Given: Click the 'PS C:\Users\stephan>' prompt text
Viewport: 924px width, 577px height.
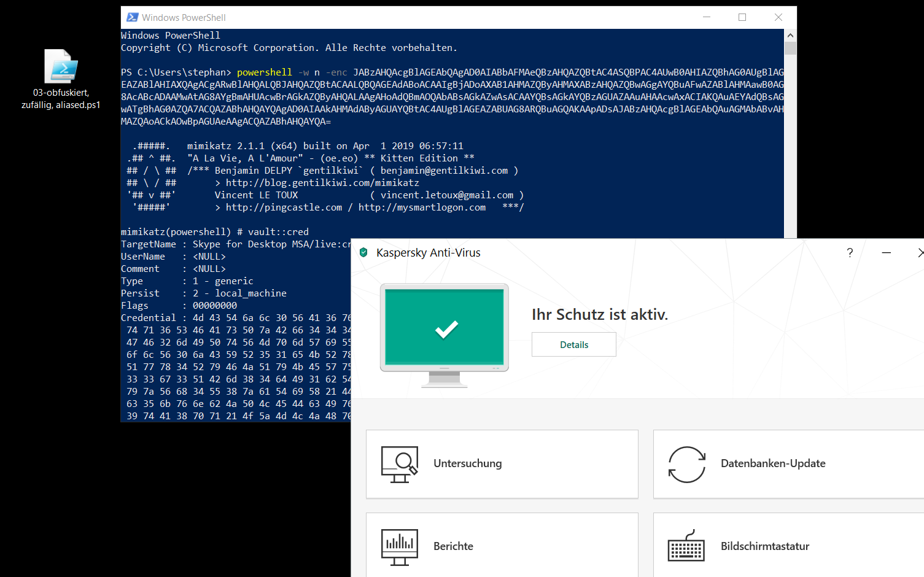Looking at the screenshot, I should click(176, 72).
